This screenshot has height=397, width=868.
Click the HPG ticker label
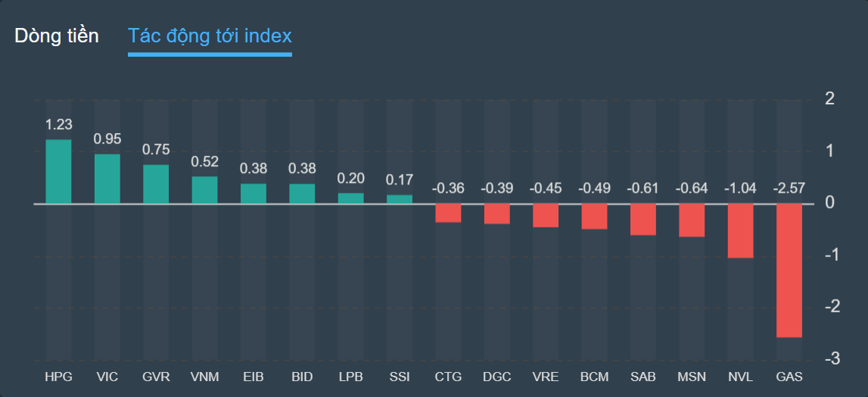pyautogui.click(x=58, y=377)
